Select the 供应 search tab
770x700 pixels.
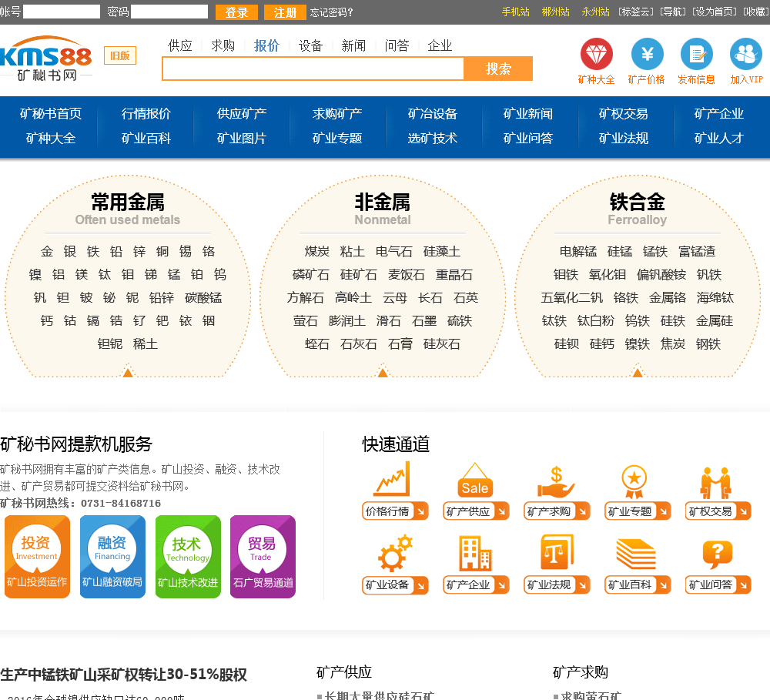pos(179,45)
